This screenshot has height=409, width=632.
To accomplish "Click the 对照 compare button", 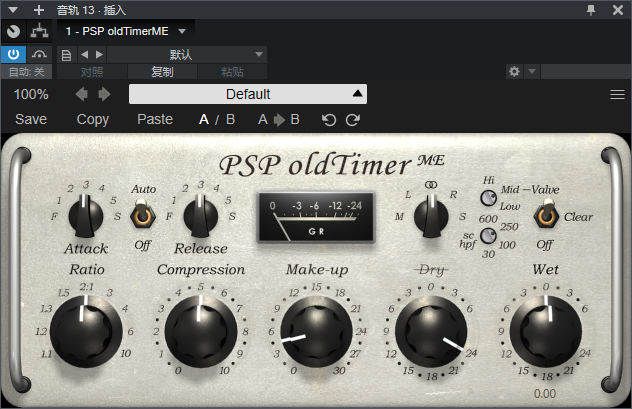I will click(92, 72).
